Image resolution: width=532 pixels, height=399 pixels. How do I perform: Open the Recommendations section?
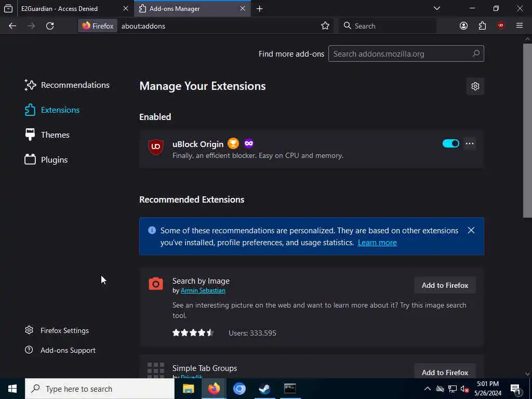pyautogui.click(x=67, y=85)
